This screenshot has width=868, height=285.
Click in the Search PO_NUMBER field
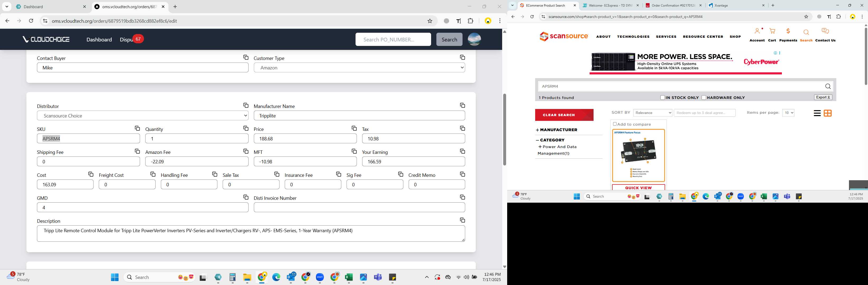point(393,39)
